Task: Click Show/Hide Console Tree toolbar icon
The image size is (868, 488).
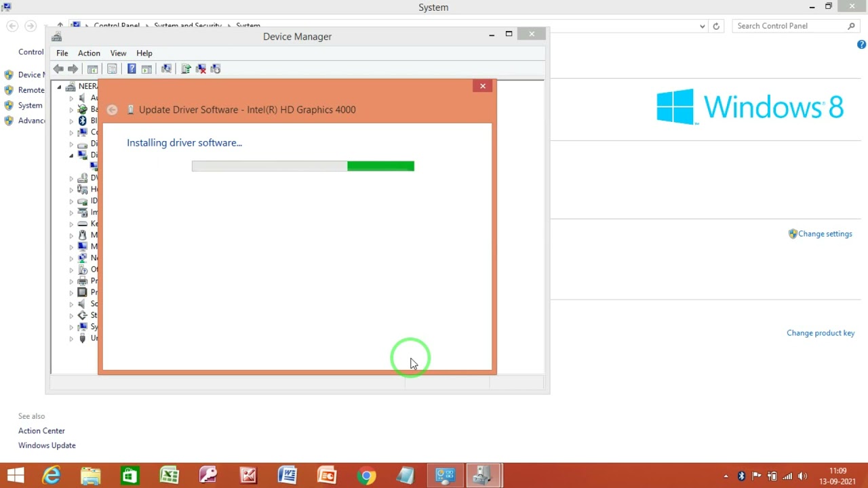Action: pyautogui.click(x=93, y=68)
